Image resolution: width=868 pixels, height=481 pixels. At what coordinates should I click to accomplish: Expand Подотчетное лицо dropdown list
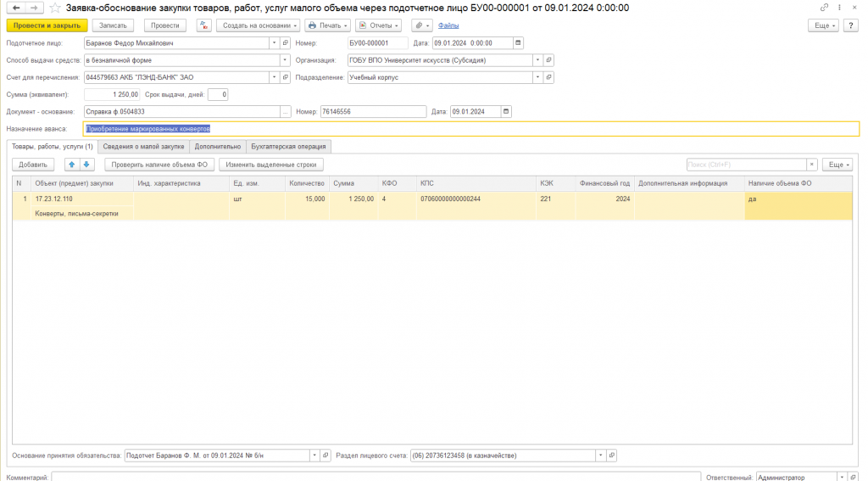(274, 42)
